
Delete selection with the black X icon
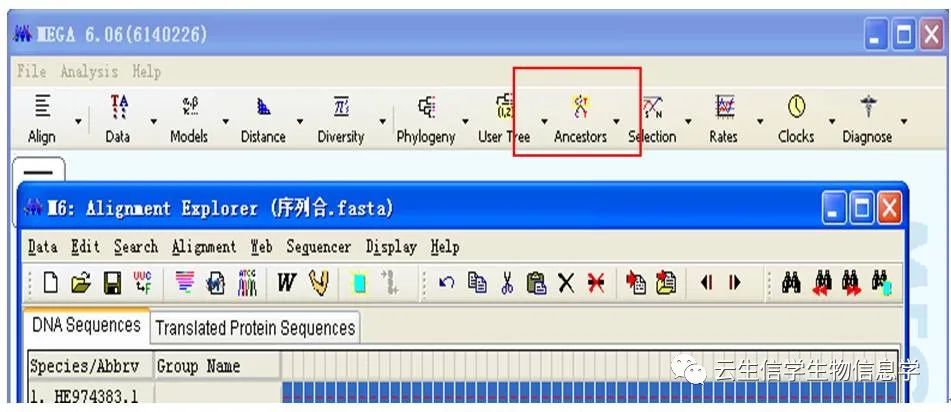[566, 283]
